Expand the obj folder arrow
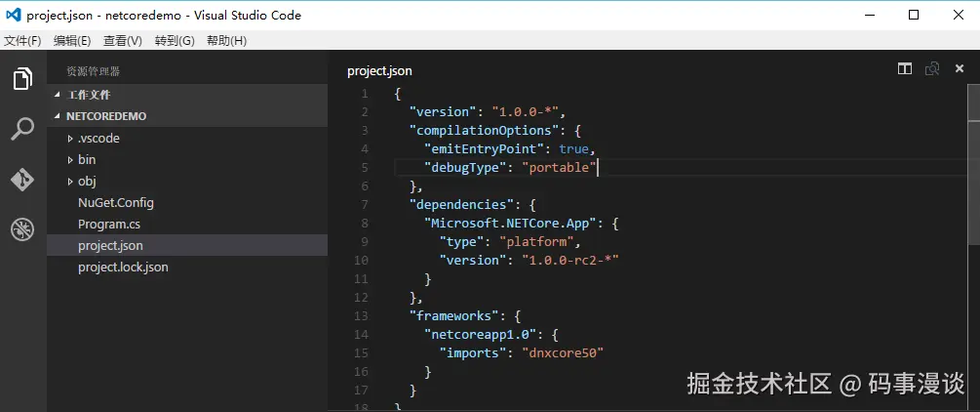 tap(70, 182)
